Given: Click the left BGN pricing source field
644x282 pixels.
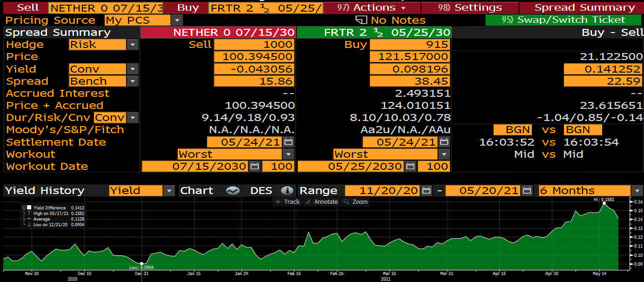Looking at the screenshot, I should (513, 130).
